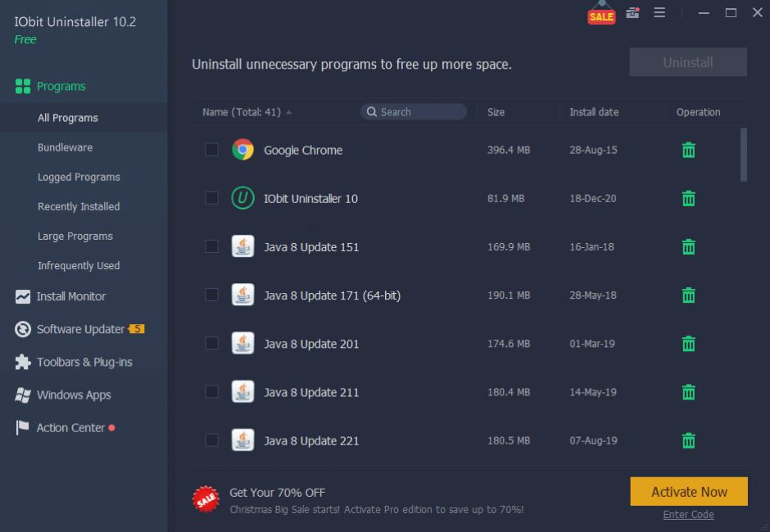This screenshot has width=770, height=532.
Task: Click the trash icon for Java 8 Update 221
Action: [x=688, y=440]
